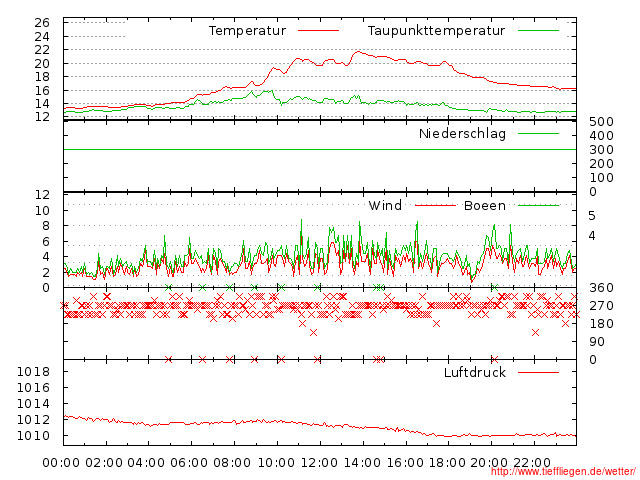Click the Boeen legend label
640x480 pixels.
pyautogui.click(x=484, y=205)
